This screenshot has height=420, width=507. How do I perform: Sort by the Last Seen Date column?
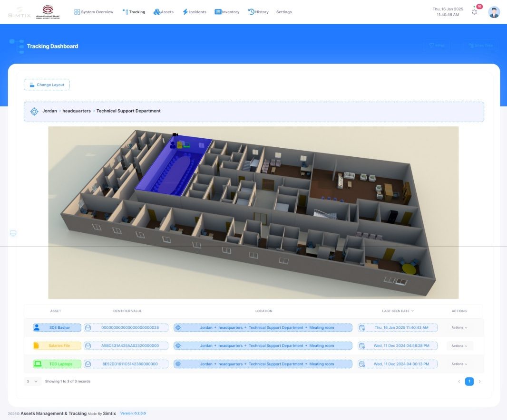[x=398, y=311]
